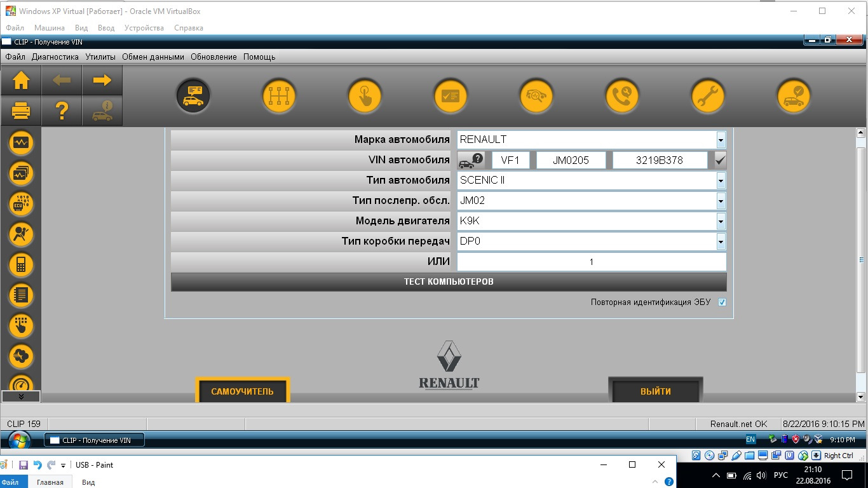Click the back arrow in CLIP toolbar
Viewport: 868px width, 488px height.
pyautogui.click(x=62, y=80)
